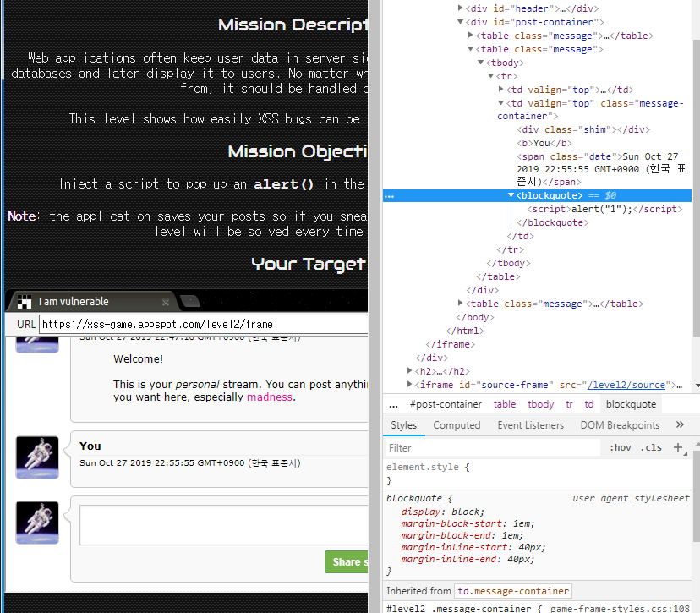This screenshot has height=613, width=700.
Task: Select the div class="shim" row
Action: coord(583,129)
